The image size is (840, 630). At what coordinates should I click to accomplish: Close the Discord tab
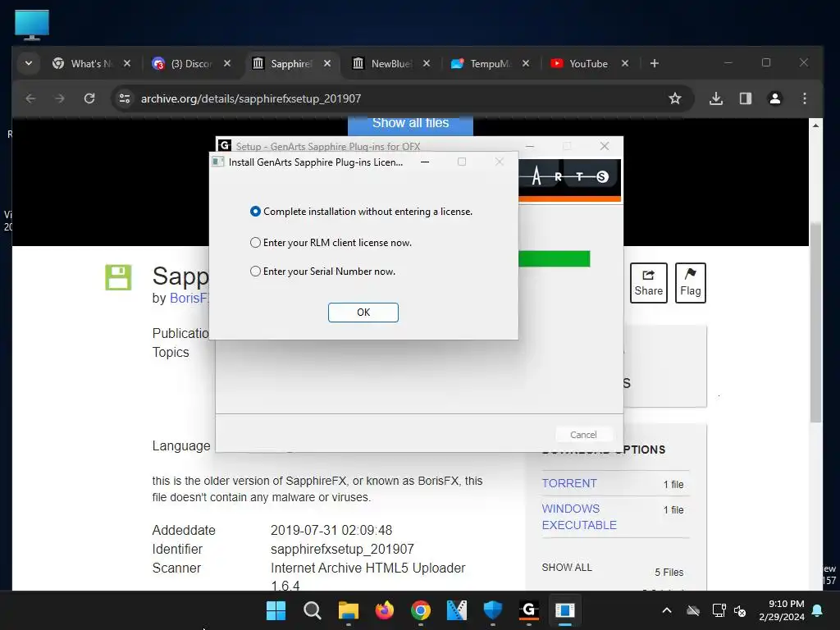227,63
